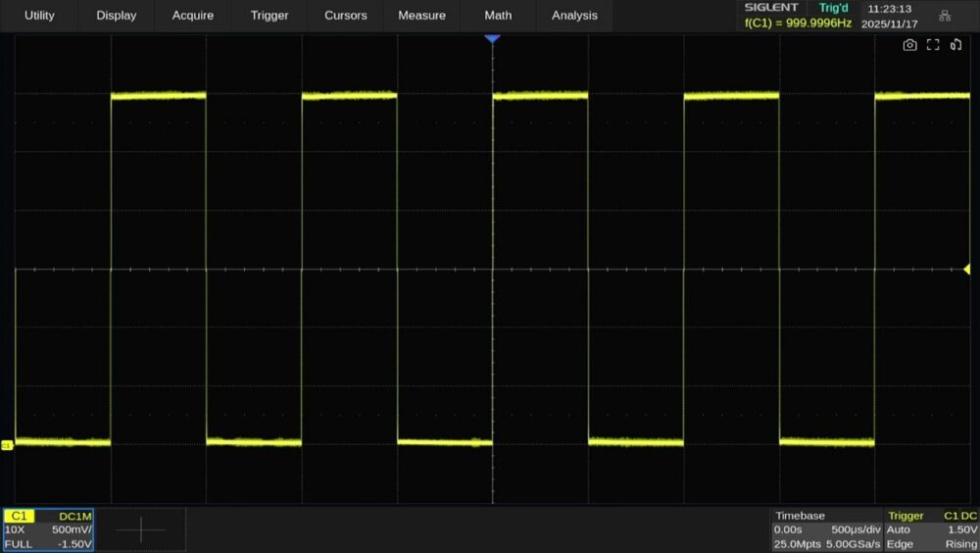This screenshot has height=553, width=980.
Task: Open the Utility menu
Action: click(x=39, y=16)
